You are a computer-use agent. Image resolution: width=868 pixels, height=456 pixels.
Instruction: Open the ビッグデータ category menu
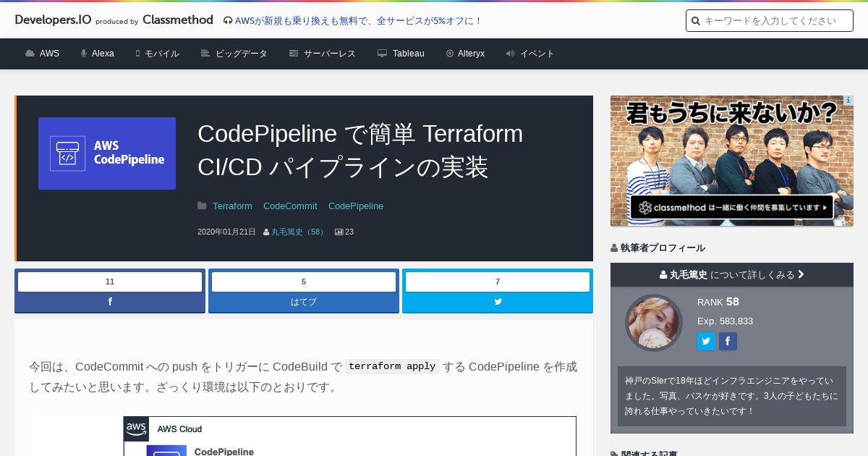[234, 54]
